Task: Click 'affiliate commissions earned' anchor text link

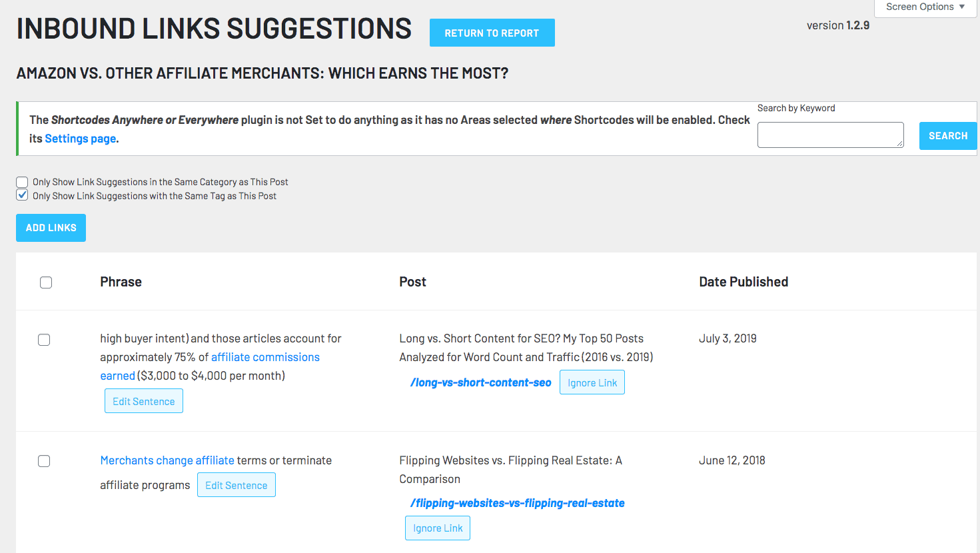Action: point(265,357)
